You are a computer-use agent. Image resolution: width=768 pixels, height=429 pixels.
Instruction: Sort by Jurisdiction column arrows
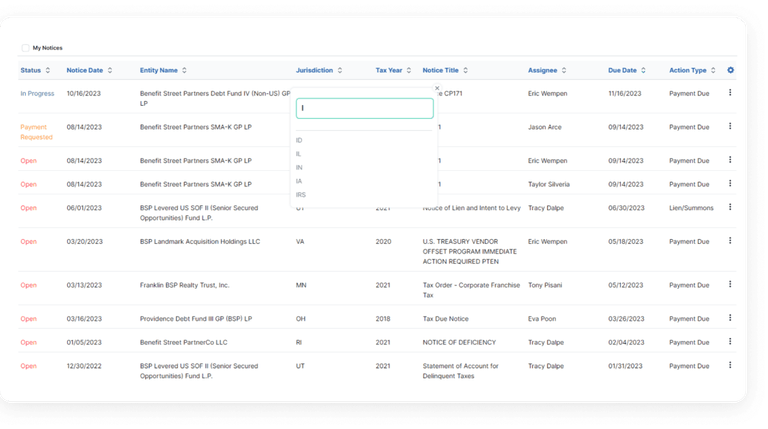pyautogui.click(x=339, y=71)
